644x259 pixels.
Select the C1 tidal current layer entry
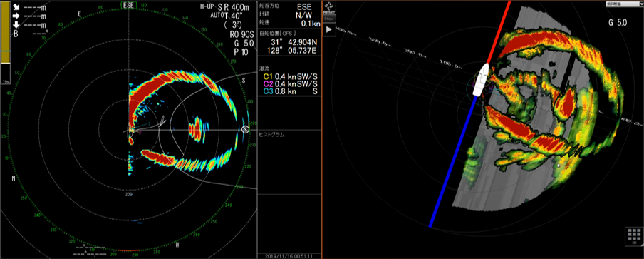[x=290, y=76]
